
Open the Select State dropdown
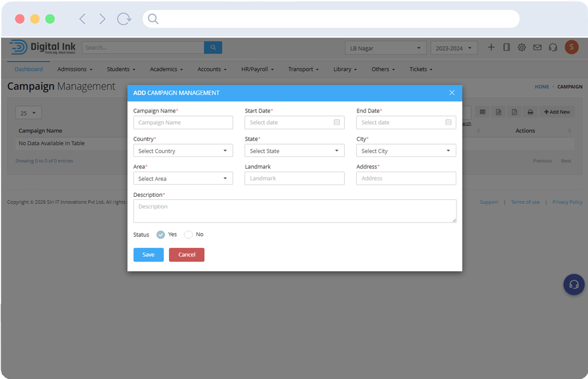[294, 151]
